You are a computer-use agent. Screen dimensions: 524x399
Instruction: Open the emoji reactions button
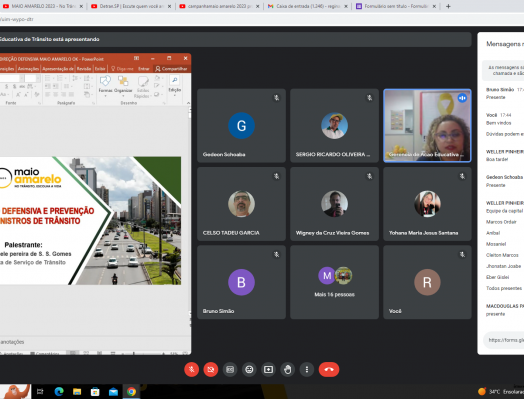click(x=249, y=369)
